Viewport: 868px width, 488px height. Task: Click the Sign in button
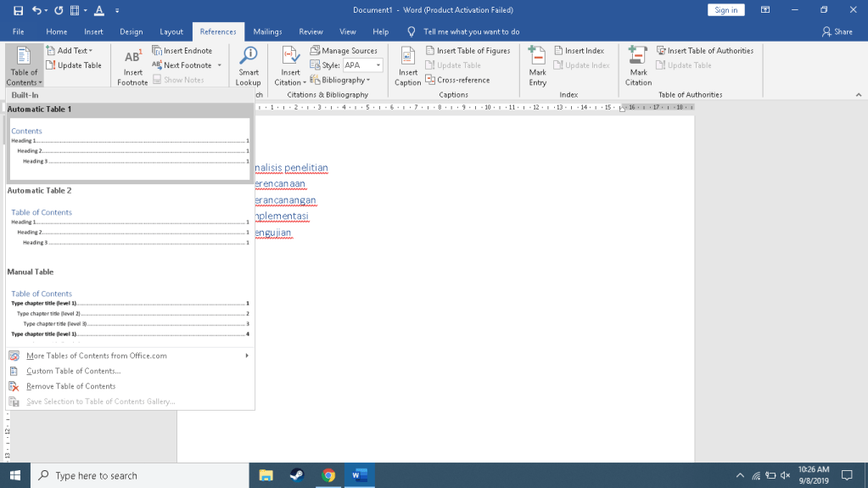pyautogui.click(x=725, y=10)
